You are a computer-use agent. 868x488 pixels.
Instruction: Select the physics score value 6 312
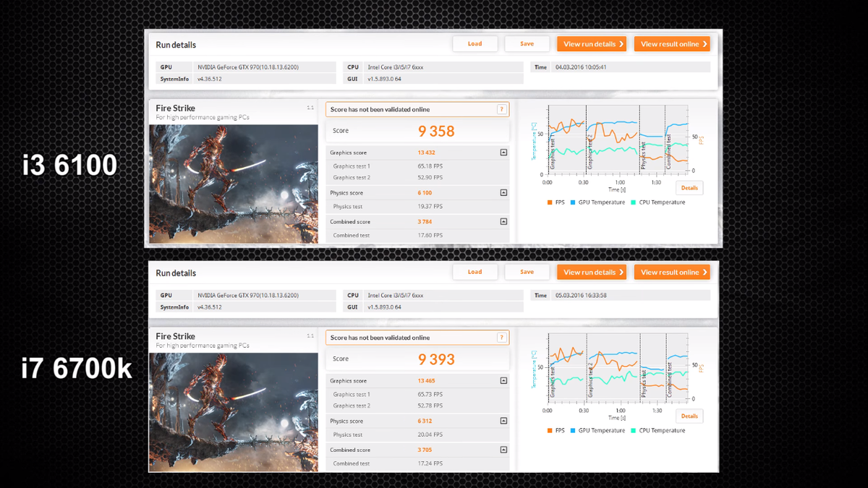tap(426, 421)
